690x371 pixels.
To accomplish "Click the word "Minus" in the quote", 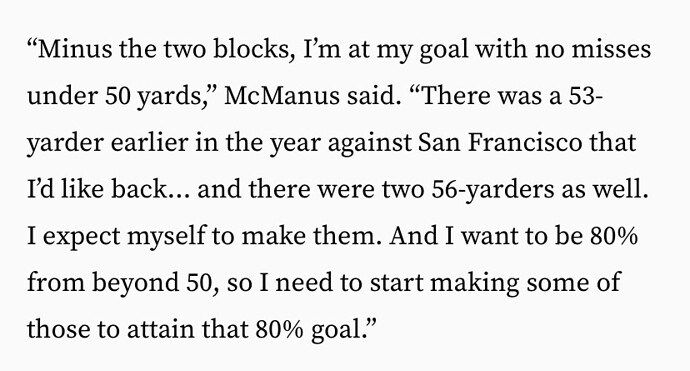I will coord(76,49).
